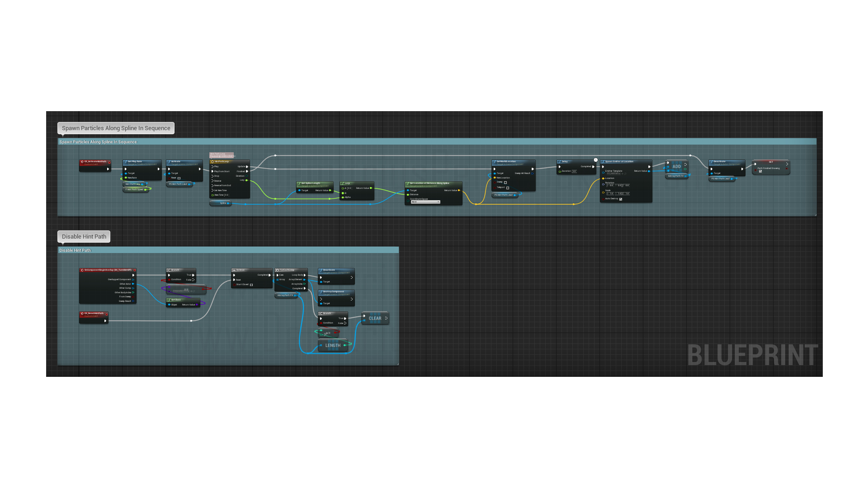Select the F Hint Path Speed variable node
Screen dimensions: 868x488
[x=136, y=189]
